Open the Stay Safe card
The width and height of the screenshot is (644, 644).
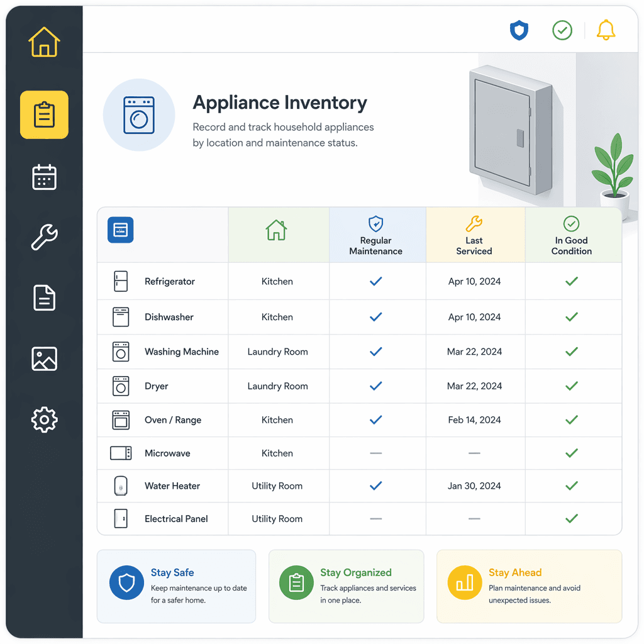(x=176, y=586)
